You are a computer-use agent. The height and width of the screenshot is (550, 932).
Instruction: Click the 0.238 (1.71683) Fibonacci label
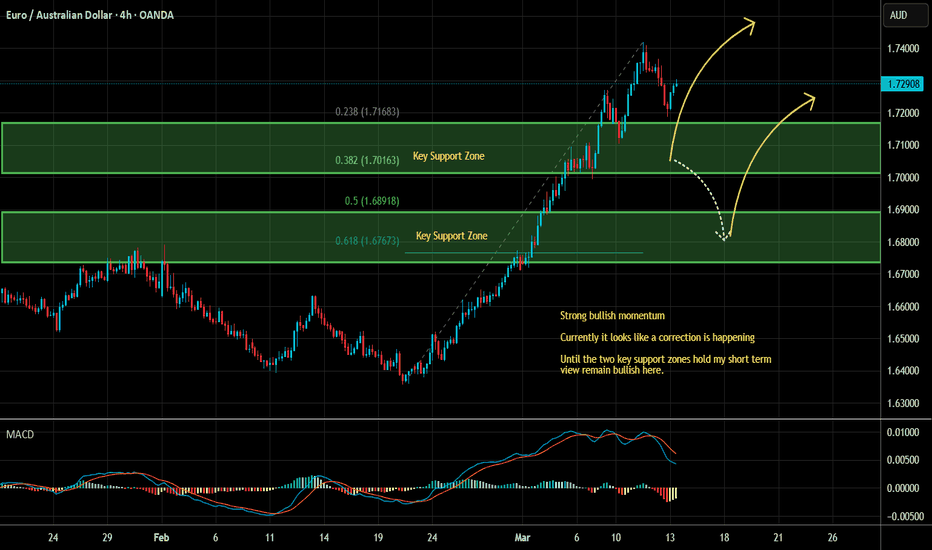click(367, 112)
